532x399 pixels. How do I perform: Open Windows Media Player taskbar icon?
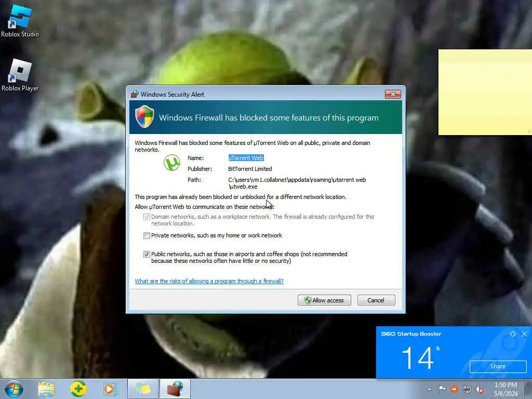tap(109, 389)
